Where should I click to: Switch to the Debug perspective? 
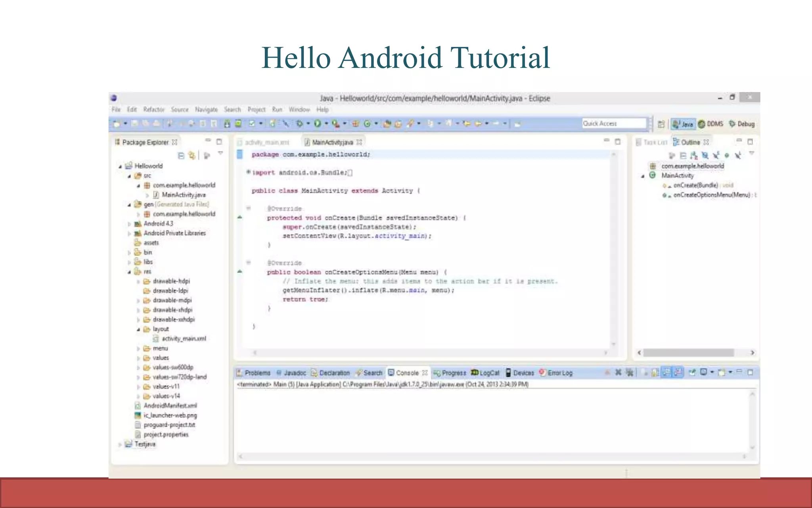[742, 124]
